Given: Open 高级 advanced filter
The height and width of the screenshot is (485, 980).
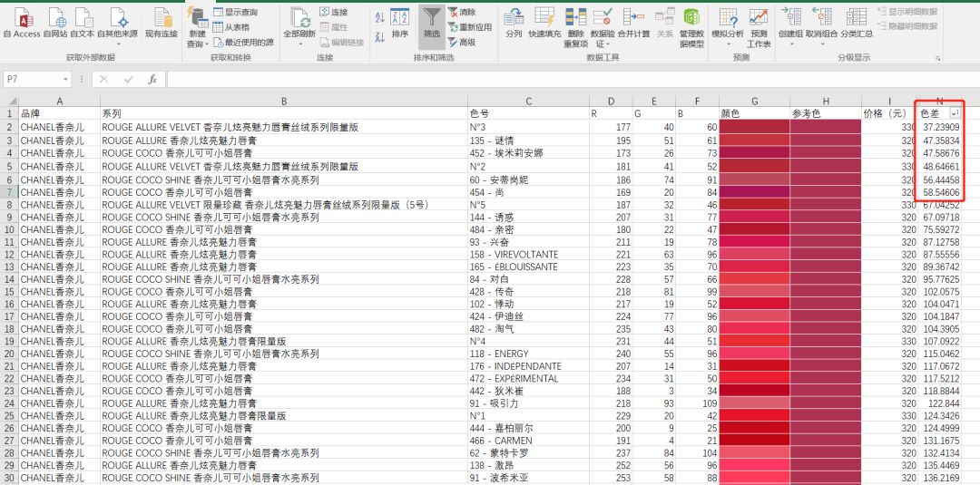Looking at the screenshot, I should pos(462,43).
